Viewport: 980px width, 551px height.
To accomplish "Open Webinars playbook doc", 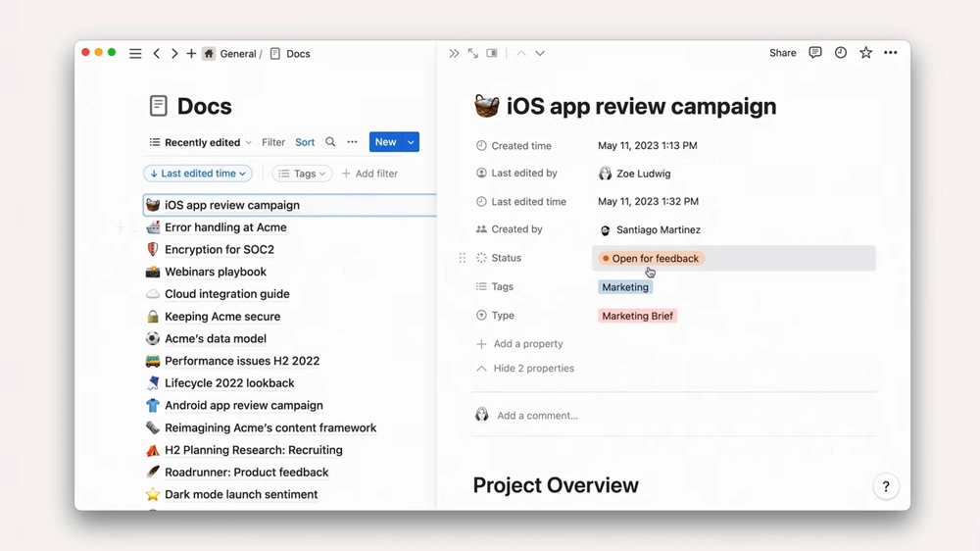I will coord(216,272).
